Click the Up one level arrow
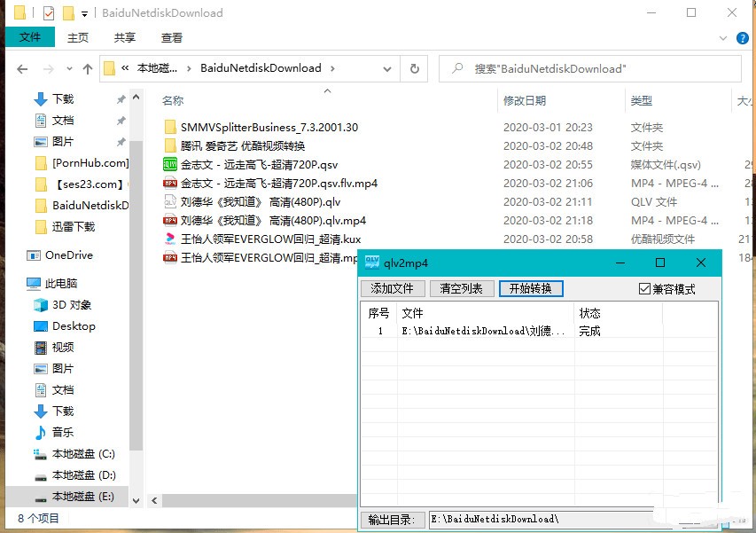Screen dimensions: 756x533 click(87, 69)
